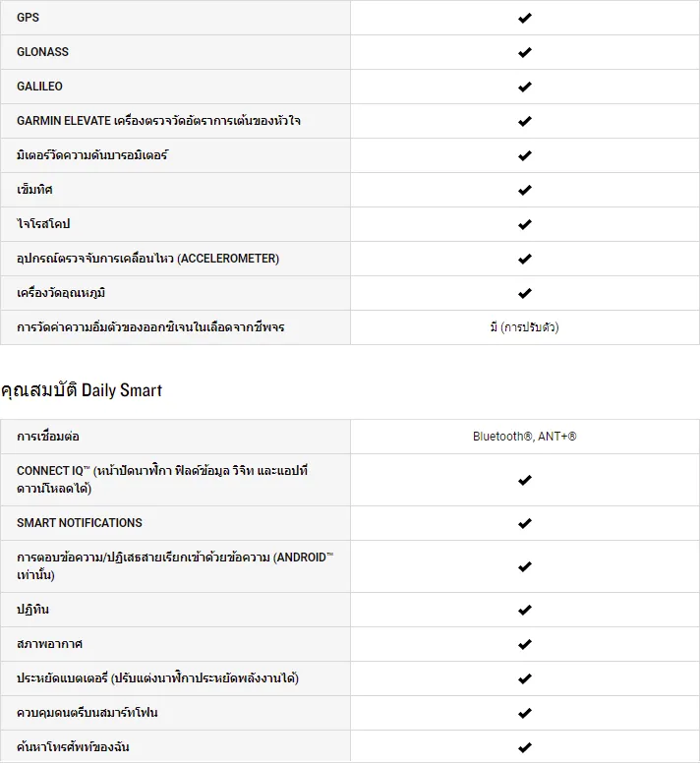
Task: Click the เครื่องวัดอุณหภูมิ row checkmark
Action: 524,293
